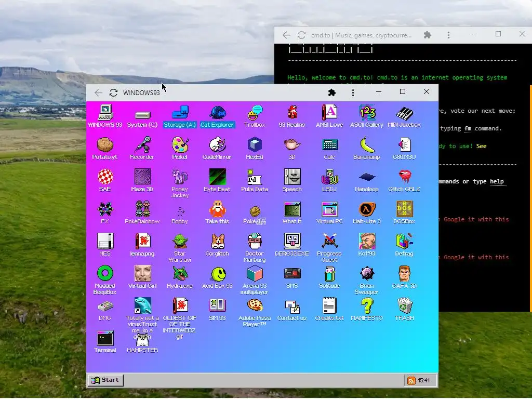
Task: Open the Piskel palette icon
Action: [180, 145]
